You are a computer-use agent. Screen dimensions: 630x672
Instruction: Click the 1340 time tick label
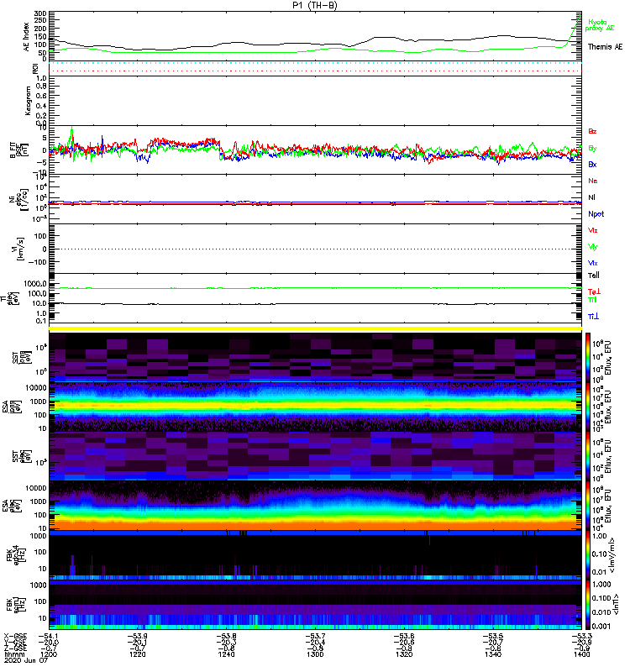click(x=493, y=654)
